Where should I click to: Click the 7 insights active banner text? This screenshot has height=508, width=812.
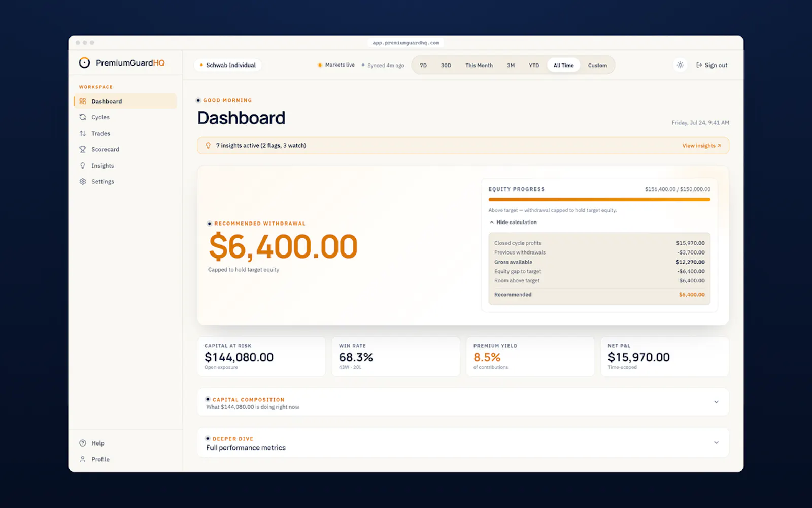tap(261, 146)
